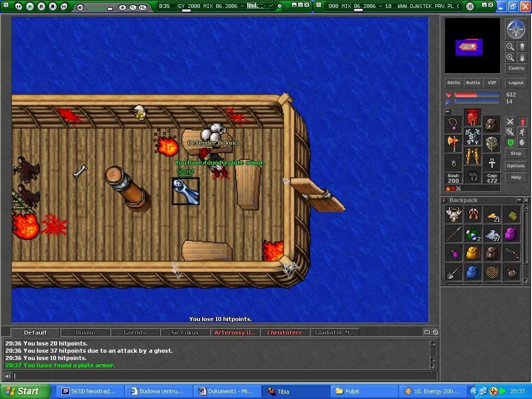Click the chat message input field
This screenshot has height=399, width=532.
225,376
